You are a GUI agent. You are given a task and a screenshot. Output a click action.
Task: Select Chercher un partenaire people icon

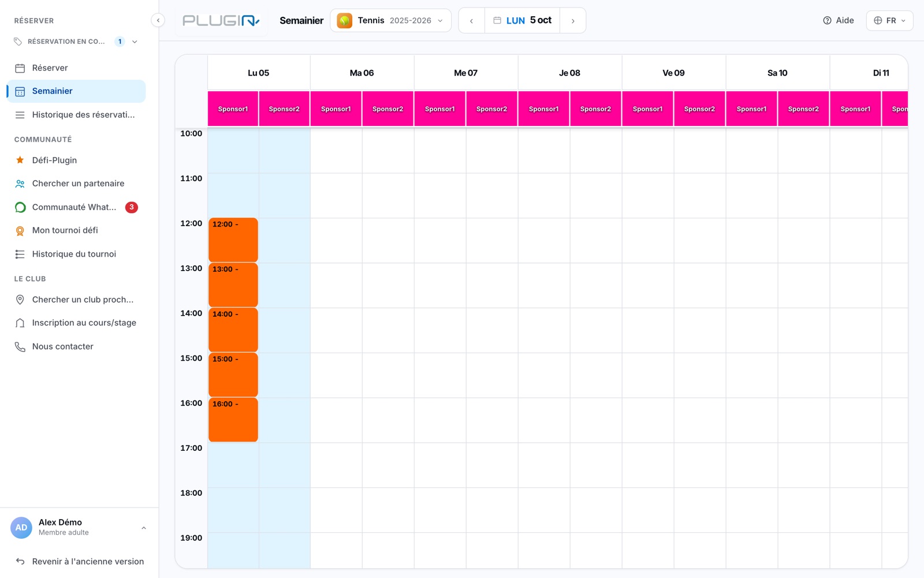(20, 184)
